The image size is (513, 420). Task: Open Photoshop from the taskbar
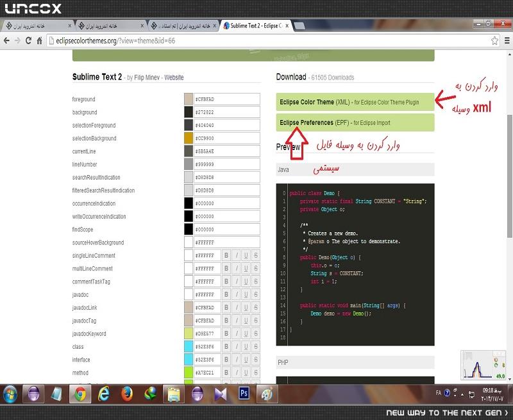[244, 394]
